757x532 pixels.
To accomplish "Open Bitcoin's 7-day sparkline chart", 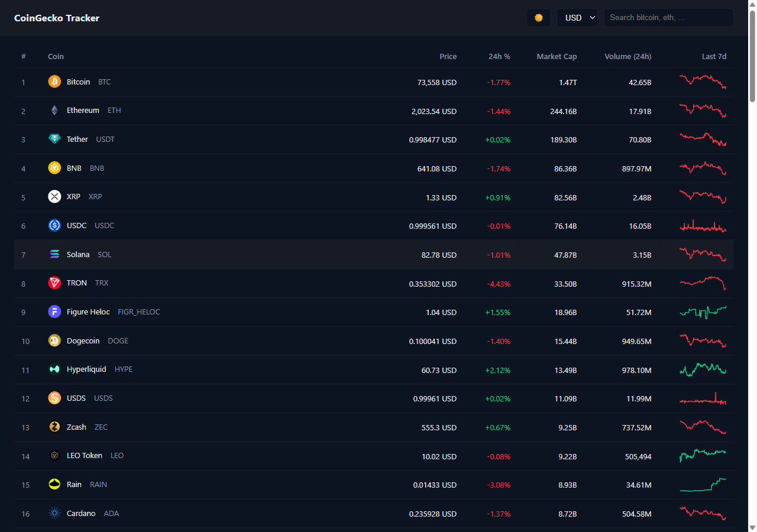I will (703, 82).
